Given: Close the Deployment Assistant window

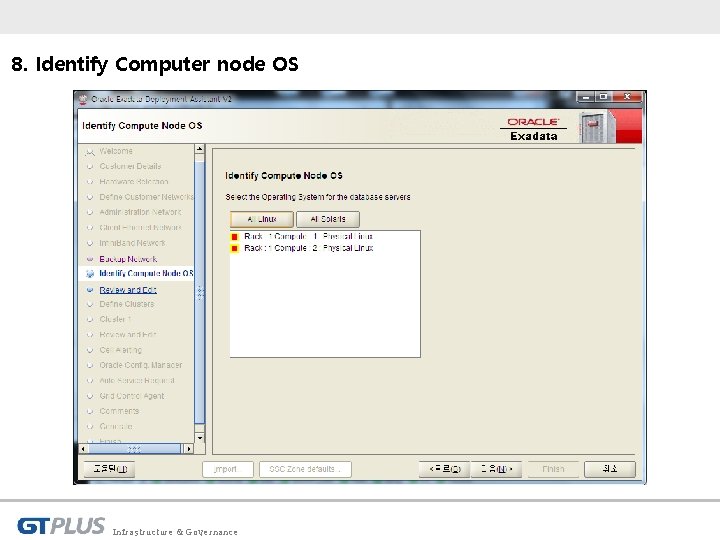Looking at the screenshot, I should click(627, 97).
